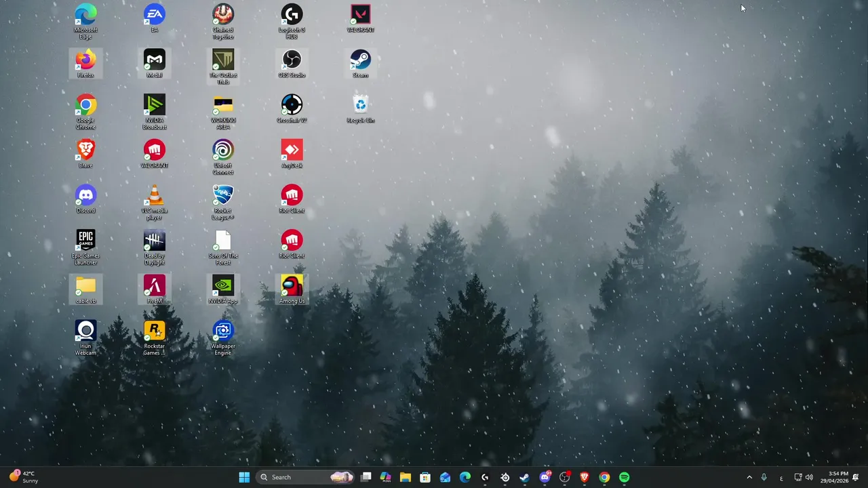Select VALORANT shortcut with red Riot fist
Screen dimensions: 868x488
(155, 154)
